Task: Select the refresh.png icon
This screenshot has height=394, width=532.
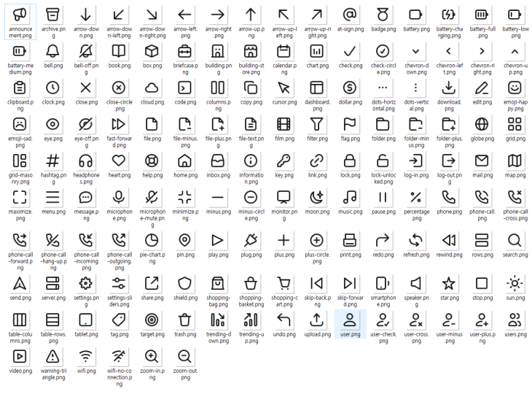Action: 415,241
